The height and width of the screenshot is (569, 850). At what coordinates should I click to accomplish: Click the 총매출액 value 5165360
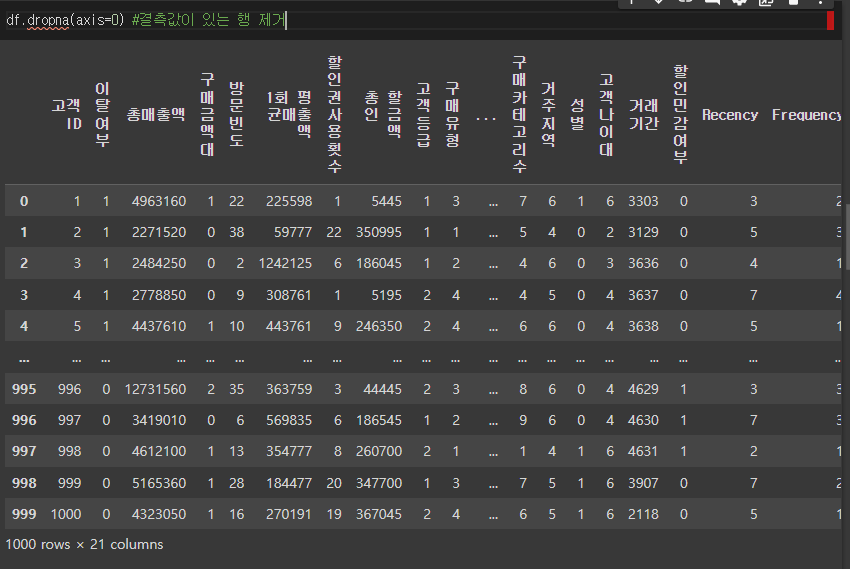(x=159, y=483)
